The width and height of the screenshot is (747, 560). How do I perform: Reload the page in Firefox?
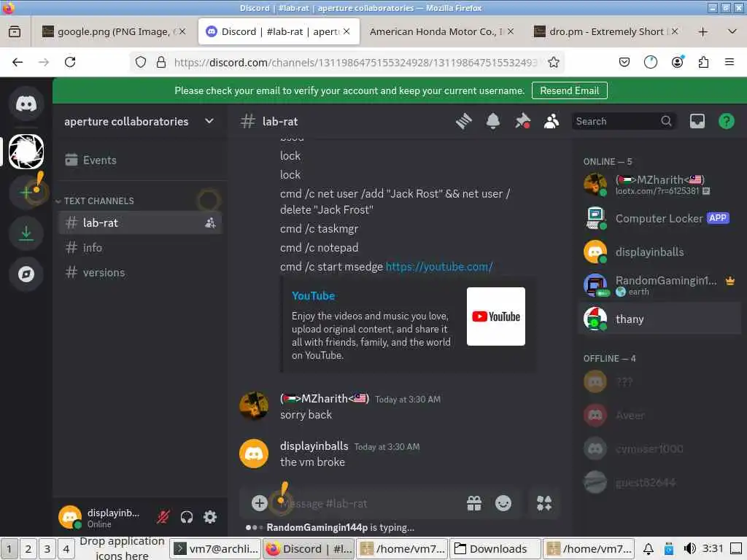coord(70,62)
